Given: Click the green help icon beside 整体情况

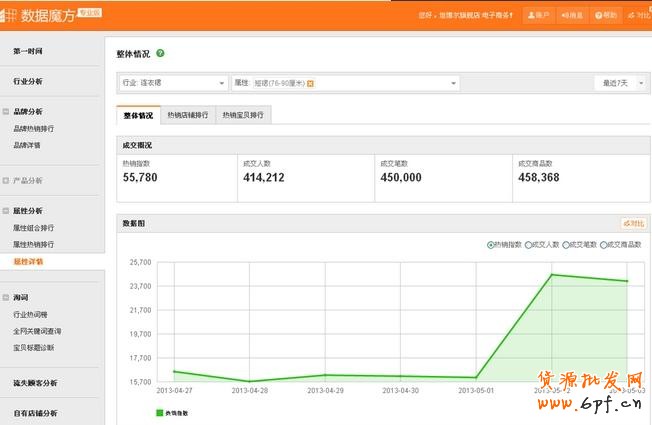Looking at the screenshot, I should click(161, 53).
